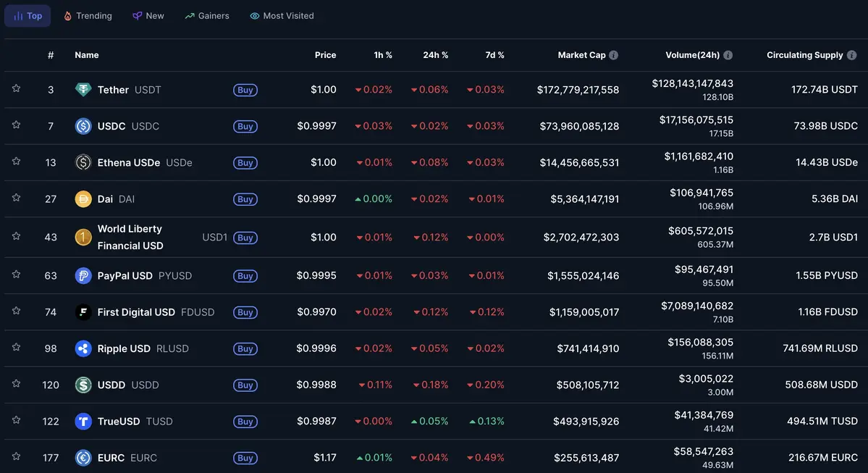Click the Ethena USDe coin icon
This screenshot has width=868, height=473.
click(x=83, y=162)
